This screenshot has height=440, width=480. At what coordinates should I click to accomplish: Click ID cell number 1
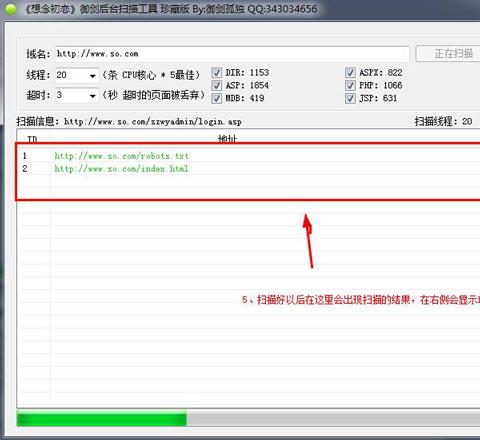point(24,156)
